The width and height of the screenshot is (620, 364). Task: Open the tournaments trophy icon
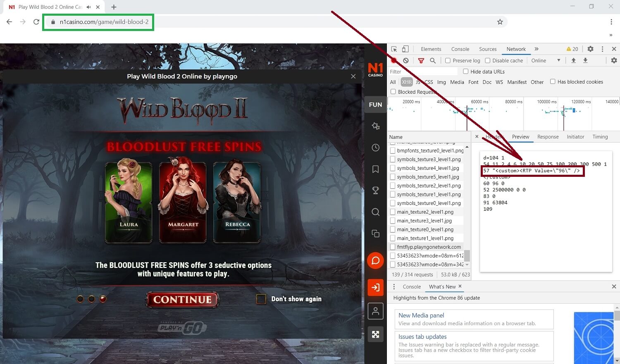(x=375, y=190)
